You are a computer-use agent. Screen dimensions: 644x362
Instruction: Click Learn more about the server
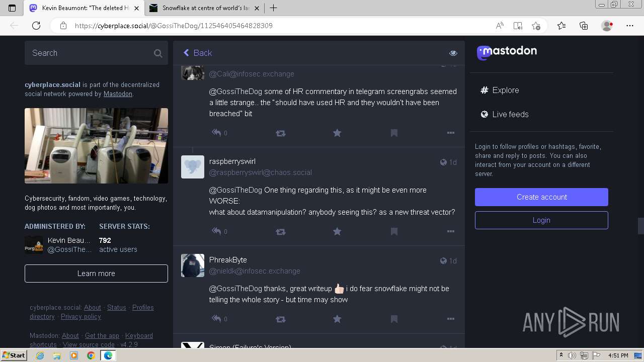click(96, 274)
